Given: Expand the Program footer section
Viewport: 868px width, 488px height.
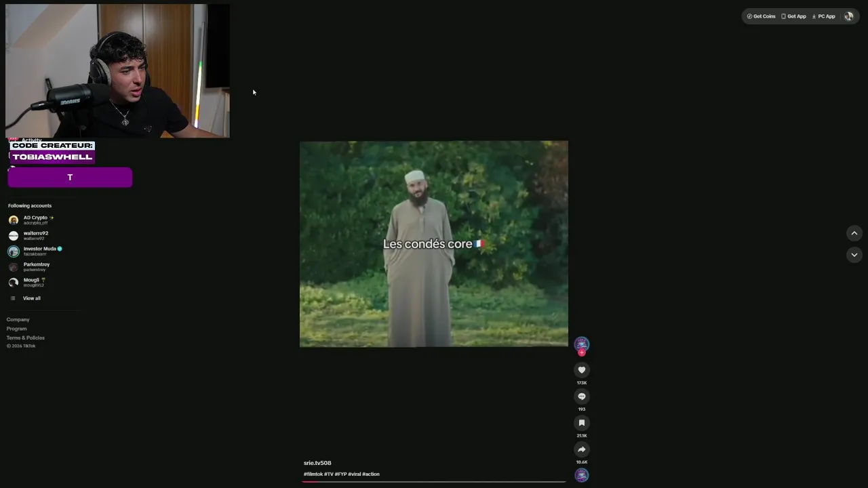Looking at the screenshot, I should tap(17, 329).
